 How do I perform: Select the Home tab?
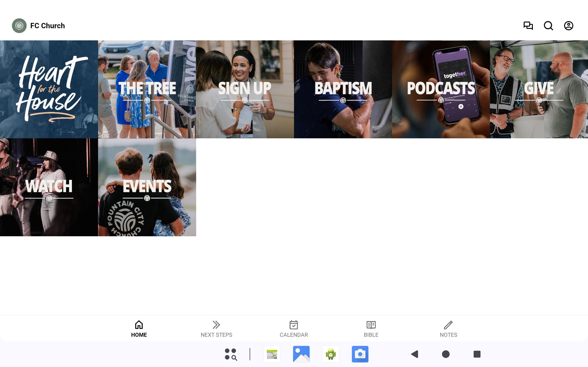pyautogui.click(x=139, y=329)
